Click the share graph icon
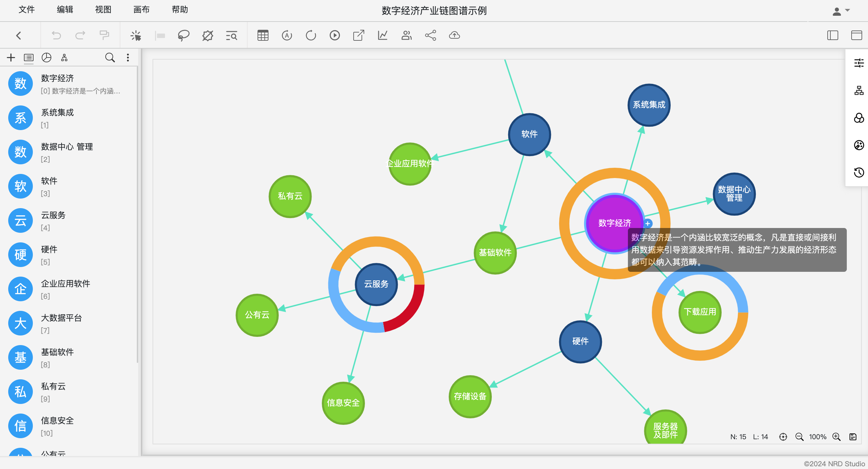 click(x=430, y=35)
